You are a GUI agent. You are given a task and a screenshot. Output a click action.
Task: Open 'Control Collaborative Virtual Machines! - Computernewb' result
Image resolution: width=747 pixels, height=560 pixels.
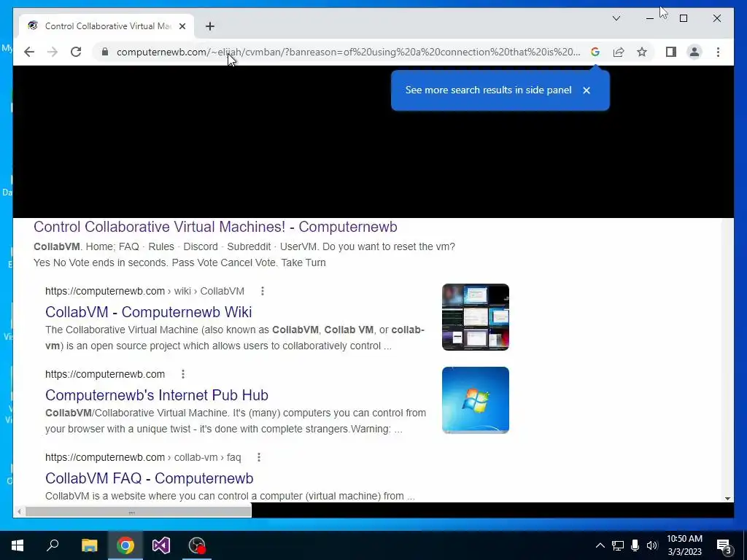(x=215, y=227)
